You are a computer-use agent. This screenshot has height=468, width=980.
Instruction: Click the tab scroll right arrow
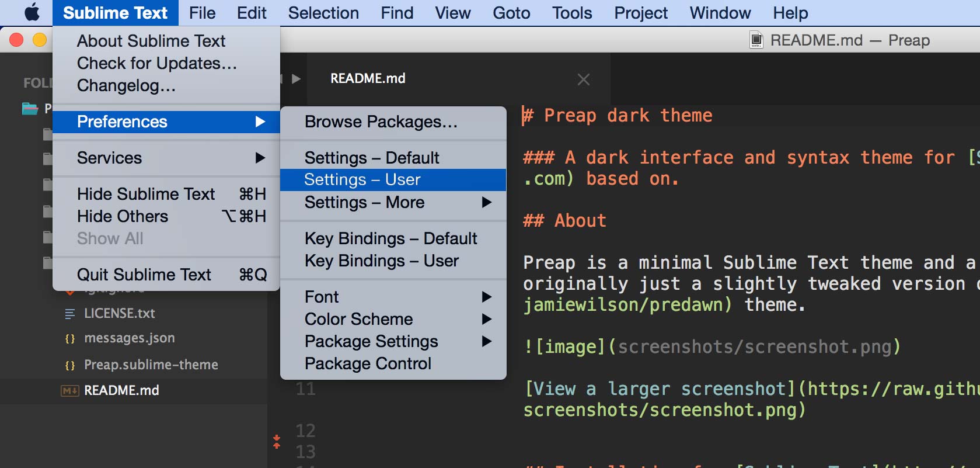[x=296, y=79]
